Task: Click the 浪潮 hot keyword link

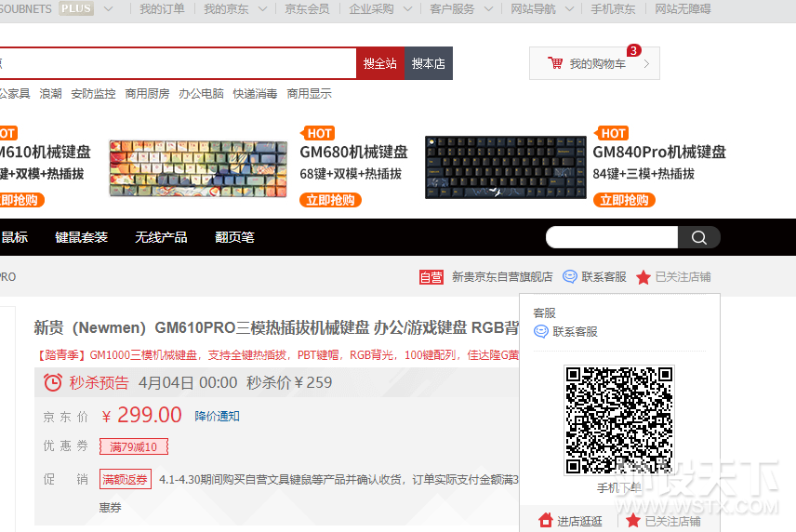Action: 51,93
